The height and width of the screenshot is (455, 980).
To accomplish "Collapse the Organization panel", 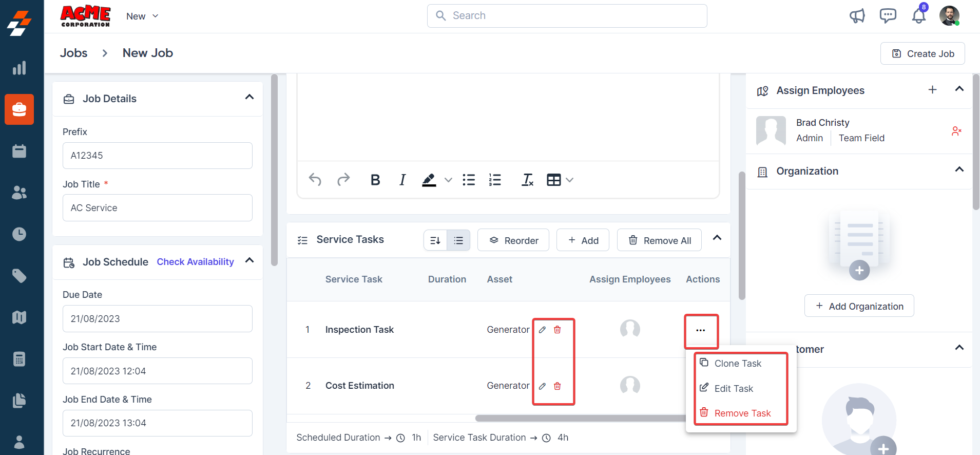I will click(x=959, y=169).
